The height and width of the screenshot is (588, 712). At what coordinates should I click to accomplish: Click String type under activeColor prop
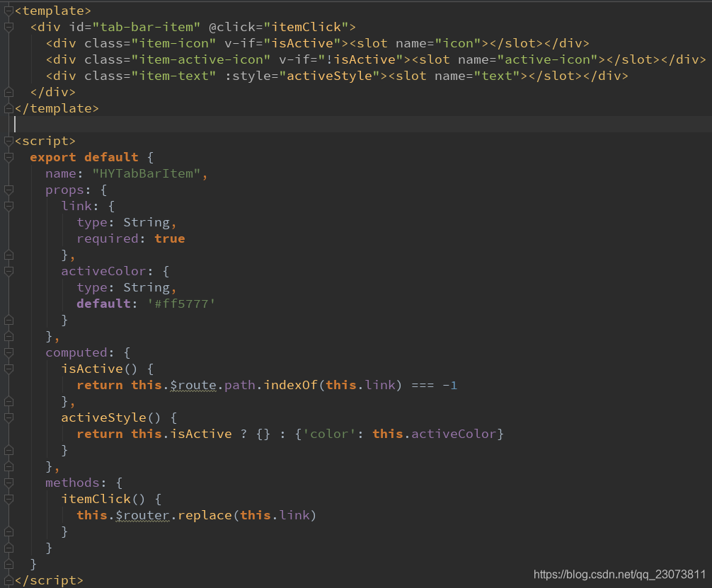pyautogui.click(x=147, y=288)
